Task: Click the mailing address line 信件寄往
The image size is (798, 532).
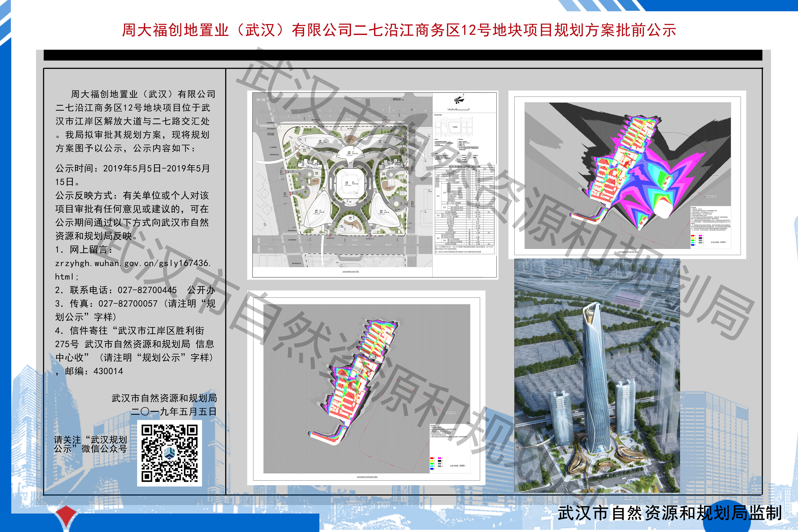Action: [x=135, y=351]
